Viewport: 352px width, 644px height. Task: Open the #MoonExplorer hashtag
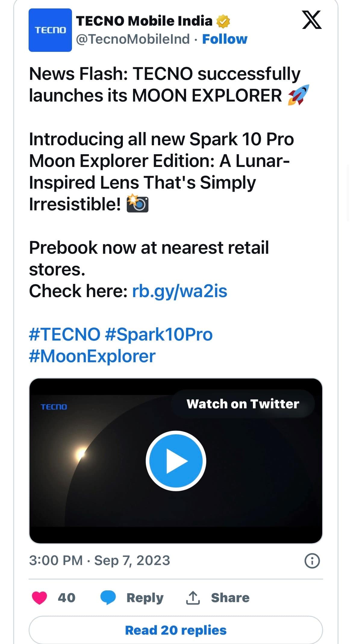[92, 356]
